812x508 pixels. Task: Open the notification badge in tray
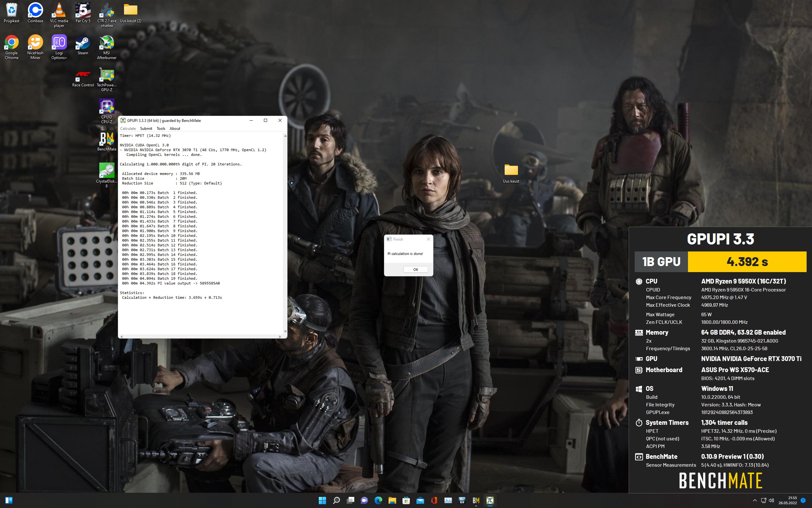pyautogui.click(x=803, y=500)
